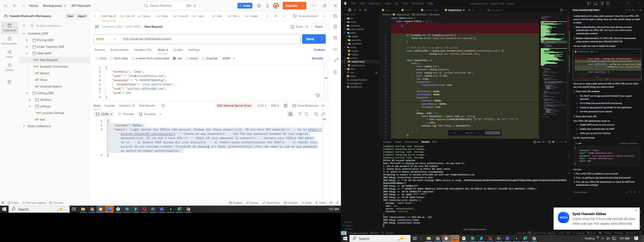Expand the Pricing CMS folder
This screenshot has width=644, height=242.
27,40
